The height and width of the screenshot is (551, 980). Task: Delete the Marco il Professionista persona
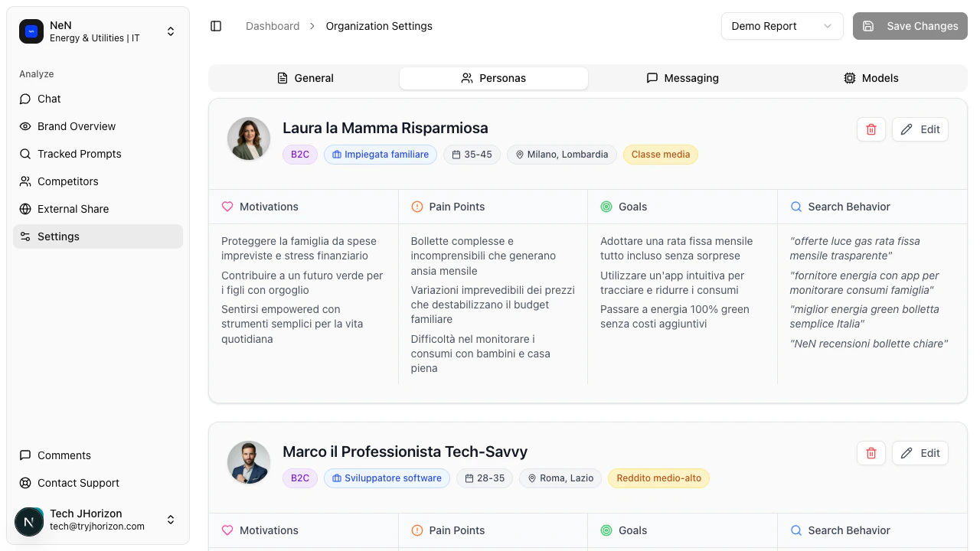coord(871,453)
